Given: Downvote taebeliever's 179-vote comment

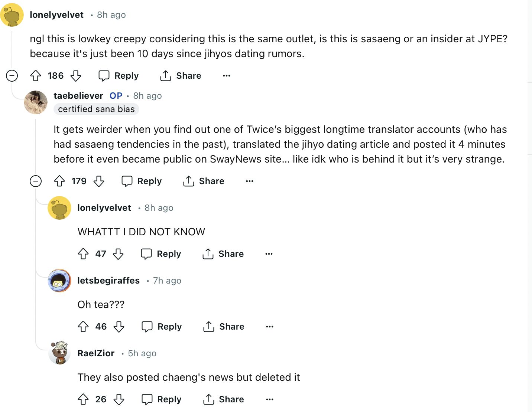Looking at the screenshot, I should 99,181.
